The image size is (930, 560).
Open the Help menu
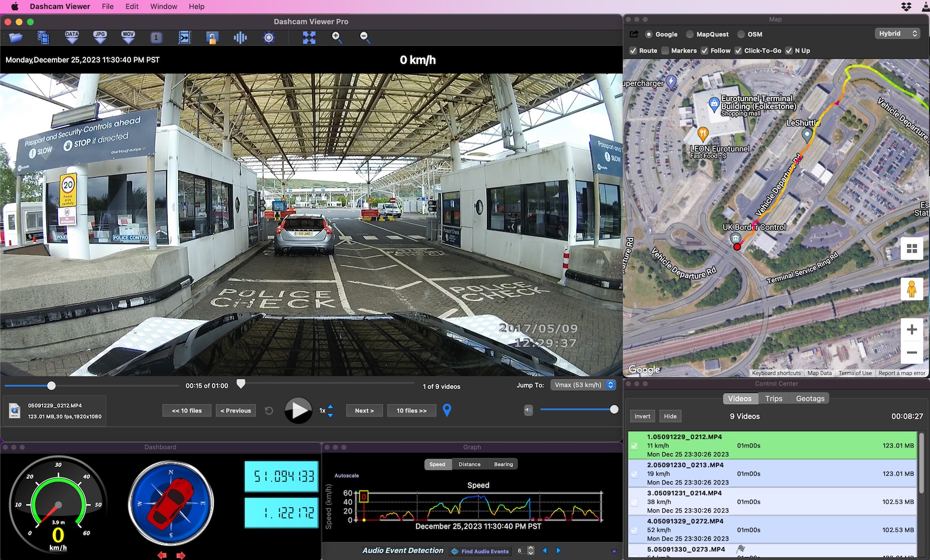196,6
